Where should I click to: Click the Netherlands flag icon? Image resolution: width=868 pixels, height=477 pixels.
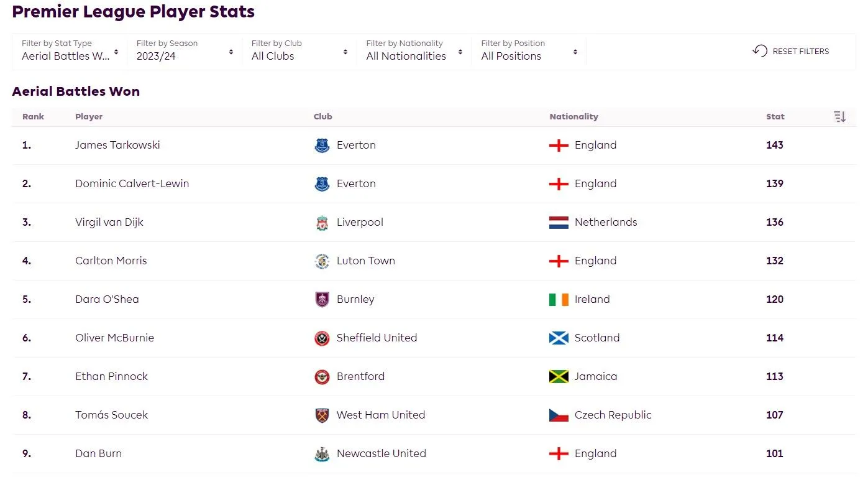point(559,223)
